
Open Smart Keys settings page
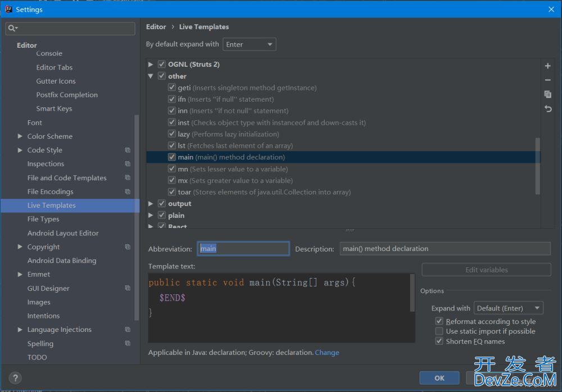[54, 108]
